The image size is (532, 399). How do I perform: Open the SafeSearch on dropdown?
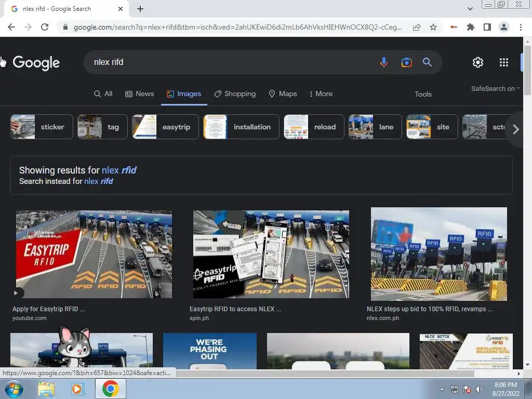pyautogui.click(x=495, y=88)
